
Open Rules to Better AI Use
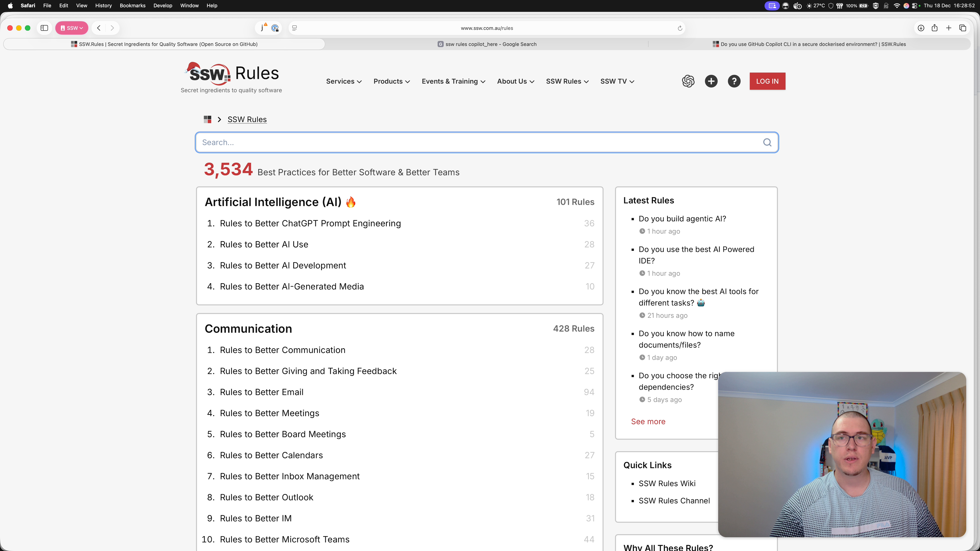(264, 245)
